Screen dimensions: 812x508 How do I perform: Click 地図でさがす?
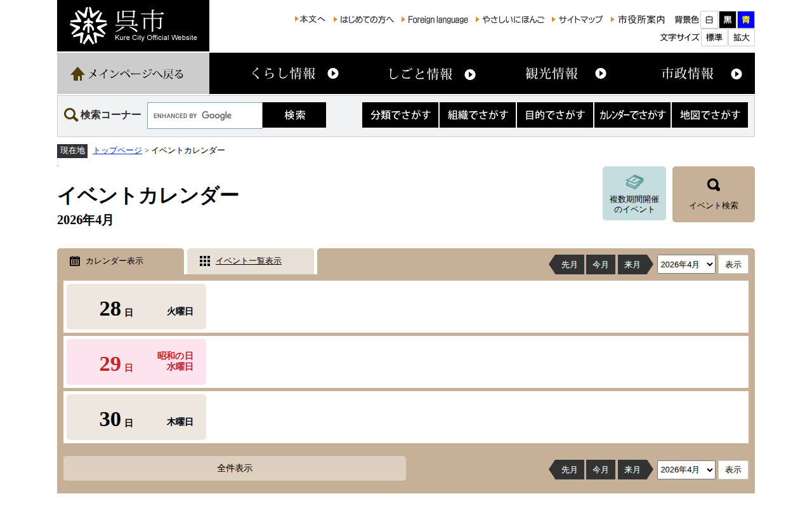pyautogui.click(x=710, y=115)
